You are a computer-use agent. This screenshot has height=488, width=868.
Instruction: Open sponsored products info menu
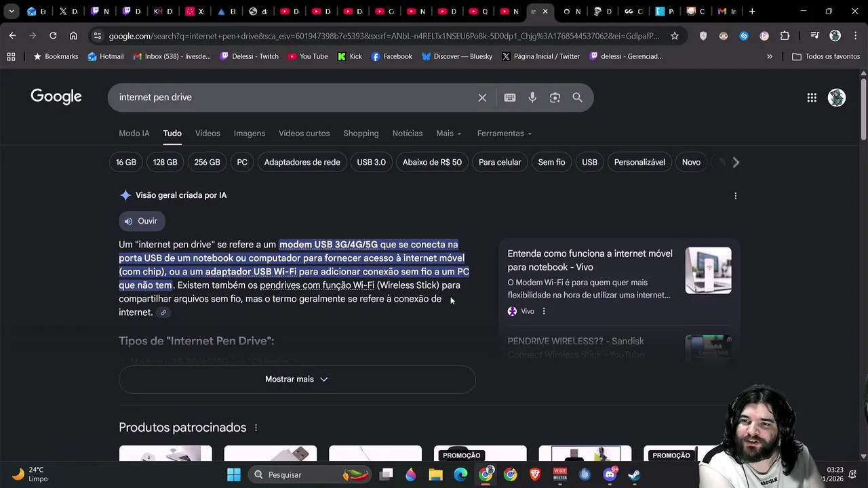point(256,428)
